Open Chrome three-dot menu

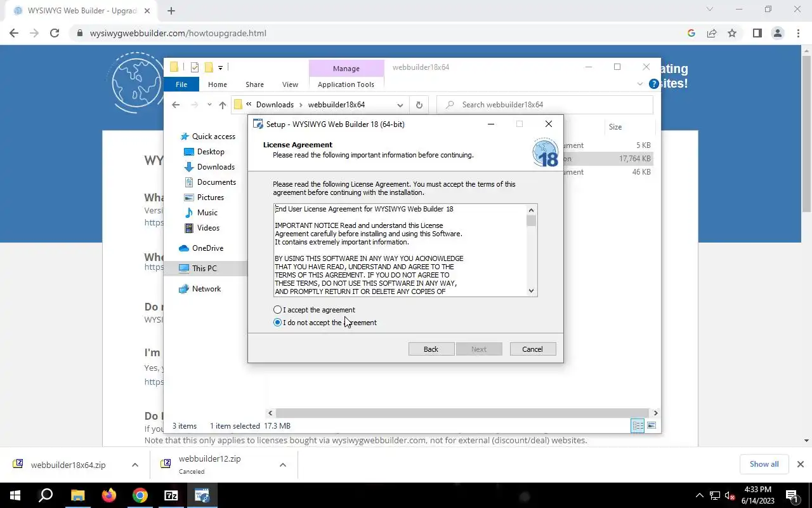pyautogui.click(x=797, y=33)
